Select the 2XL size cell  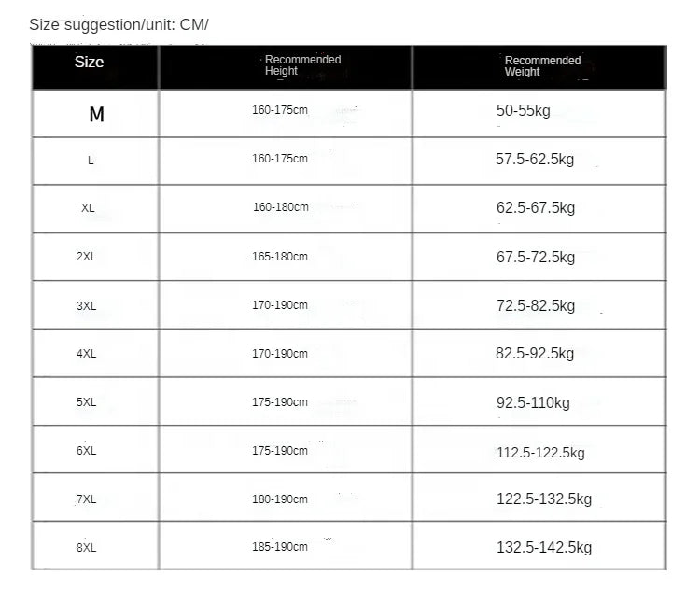[x=87, y=257]
